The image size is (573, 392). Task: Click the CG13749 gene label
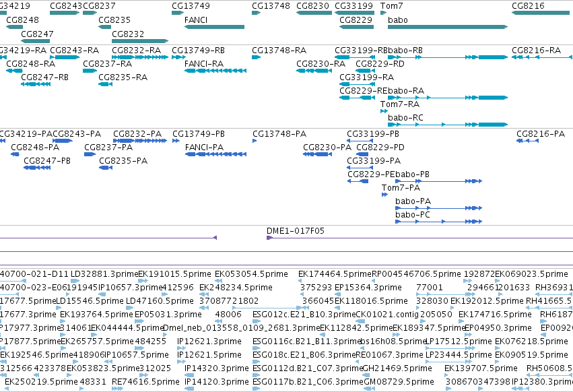click(191, 6)
